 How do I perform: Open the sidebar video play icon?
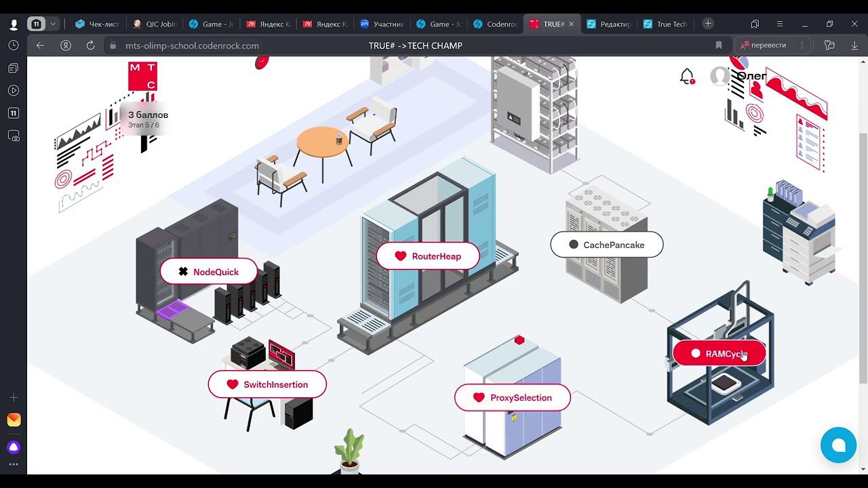click(x=14, y=90)
